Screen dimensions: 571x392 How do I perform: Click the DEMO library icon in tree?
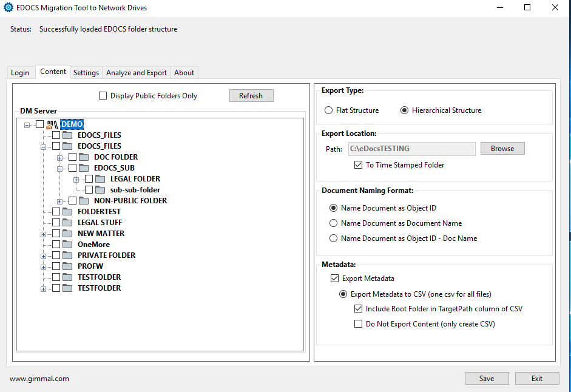pyautogui.click(x=52, y=124)
